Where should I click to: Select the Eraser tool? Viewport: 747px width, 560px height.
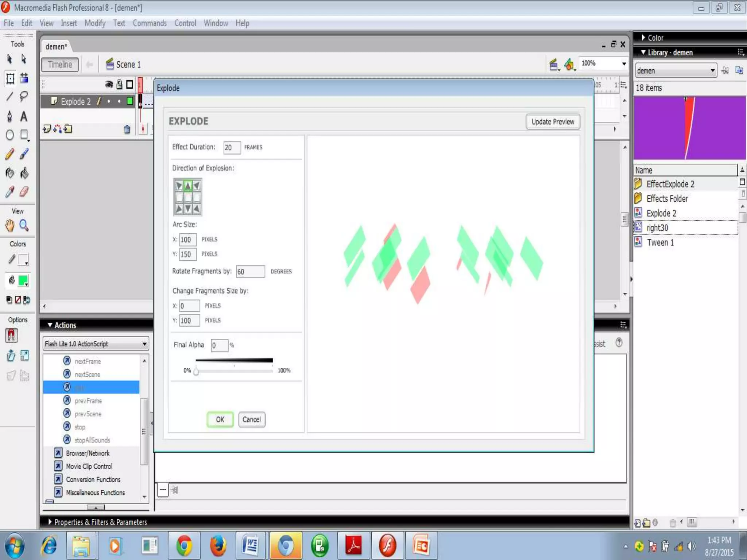pyautogui.click(x=24, y=192)
